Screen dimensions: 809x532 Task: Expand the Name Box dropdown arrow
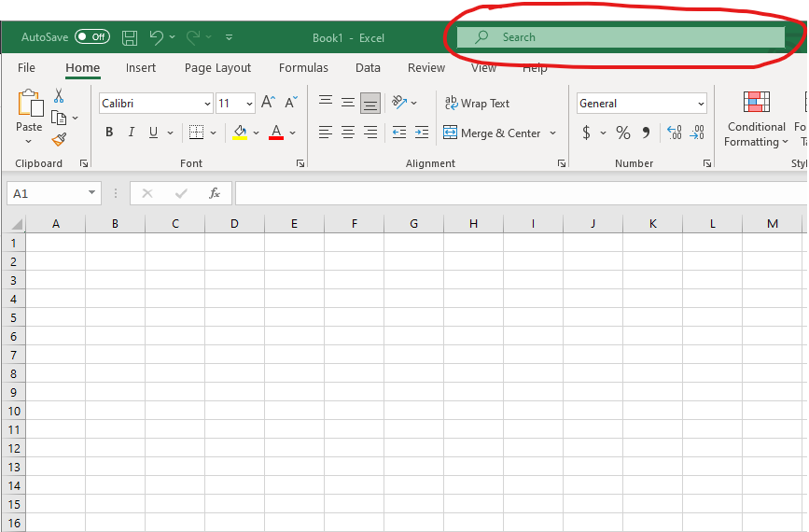[91, 192]
